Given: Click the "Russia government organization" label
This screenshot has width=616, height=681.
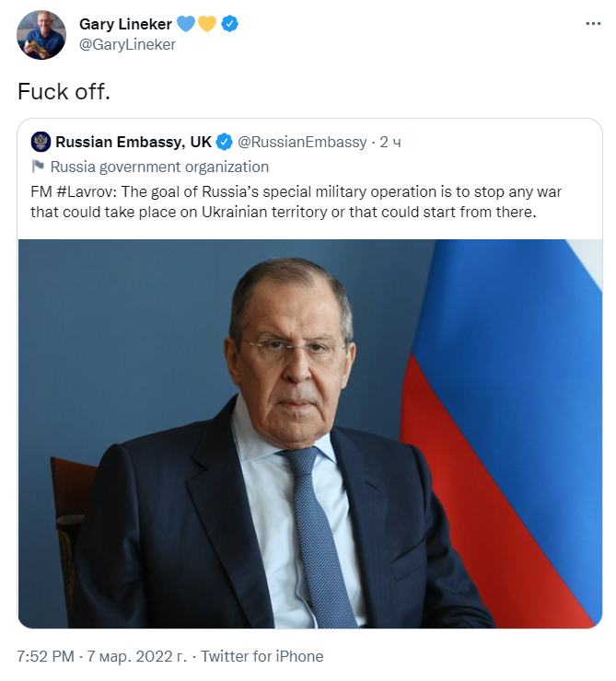Looking at the screenshot, I should (x=159, y=167).
